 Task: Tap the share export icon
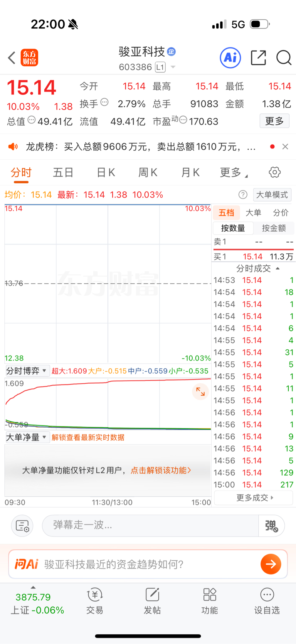(x=258, y=58)
